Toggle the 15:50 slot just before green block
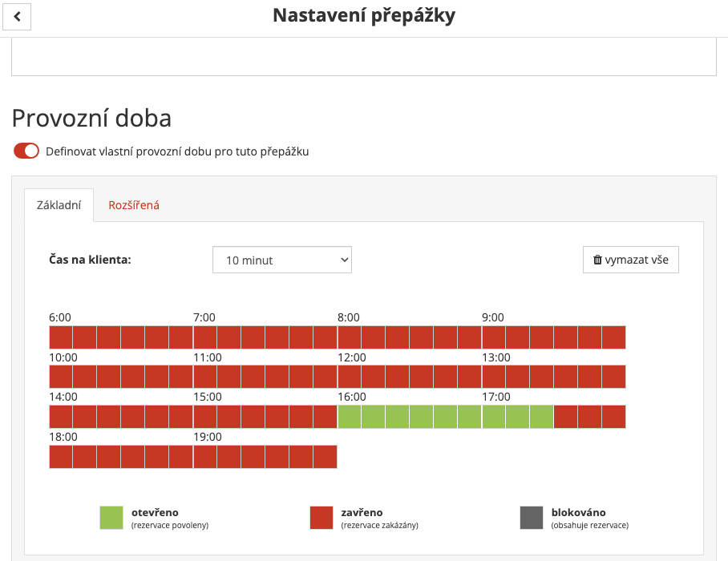This screenshot has height=561, width=728. (325, 417)
